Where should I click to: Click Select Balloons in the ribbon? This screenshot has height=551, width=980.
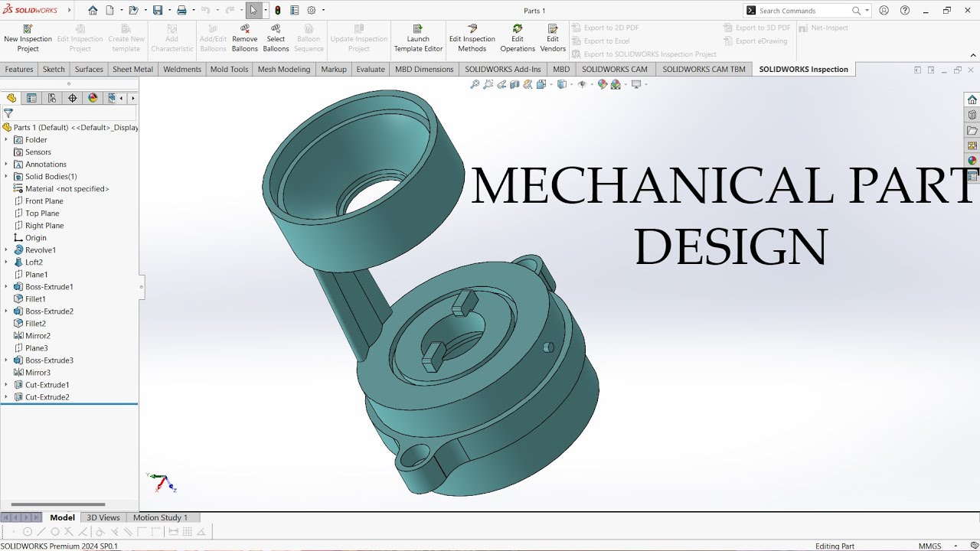(x=276, y=39)
